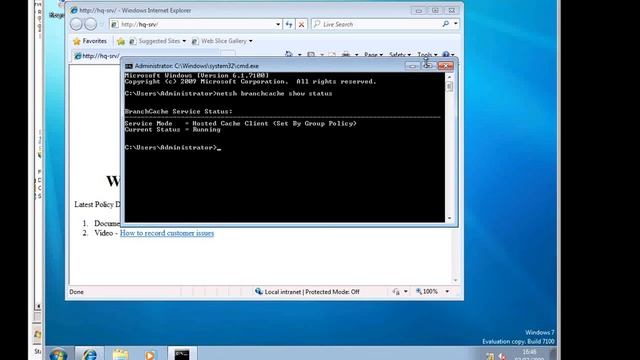
Task: Open Windows Explorer from taskbar
Action: 120,354
